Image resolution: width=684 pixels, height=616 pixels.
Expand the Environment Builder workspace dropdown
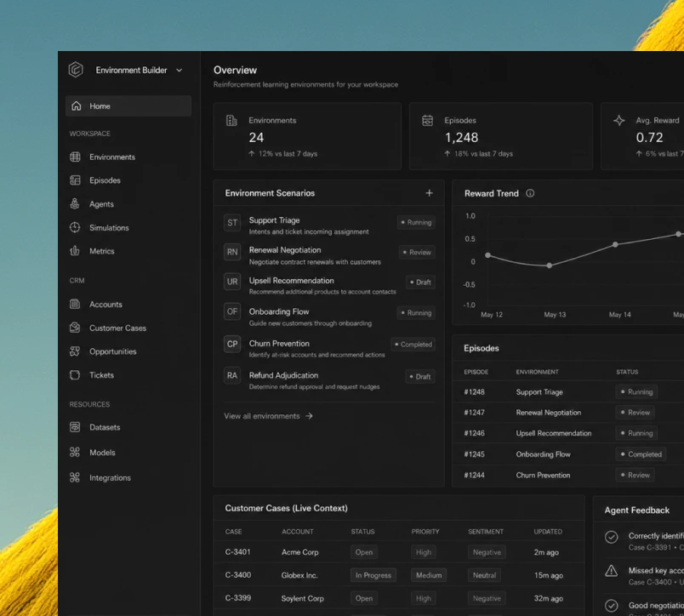tap(180, 71)
